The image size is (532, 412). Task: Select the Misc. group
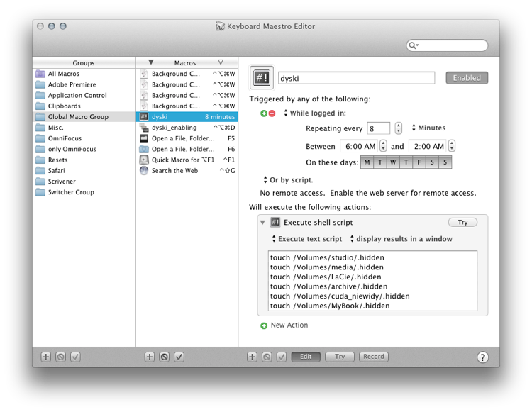85,128
